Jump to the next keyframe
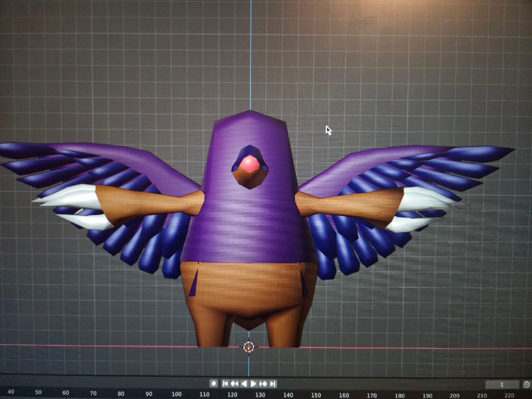 (x=263, y=383)
